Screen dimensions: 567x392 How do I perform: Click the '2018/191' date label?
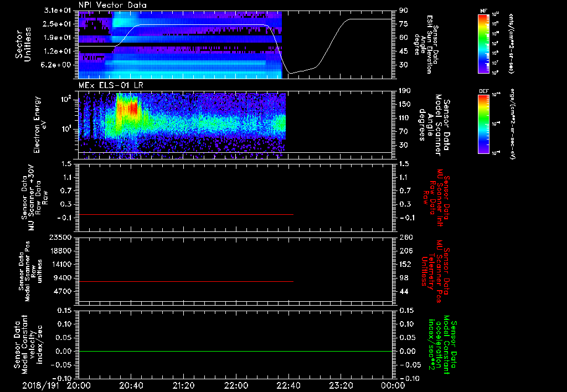pyautogui.click(x=40, y=385)
